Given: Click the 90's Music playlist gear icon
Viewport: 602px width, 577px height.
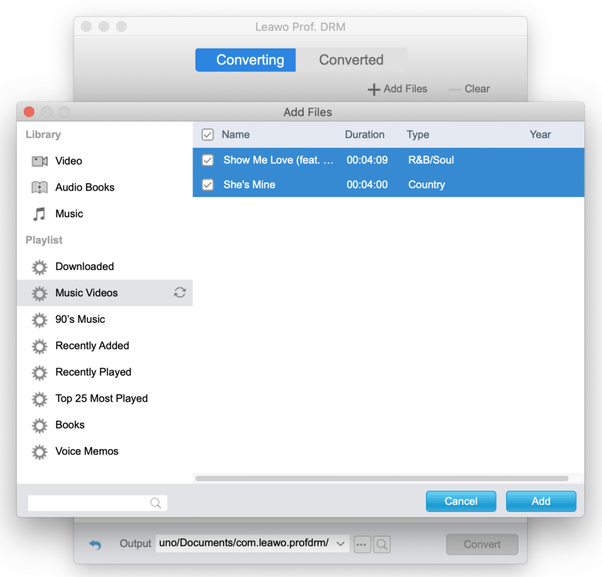Looking at the screenshot, I should 40,320.
